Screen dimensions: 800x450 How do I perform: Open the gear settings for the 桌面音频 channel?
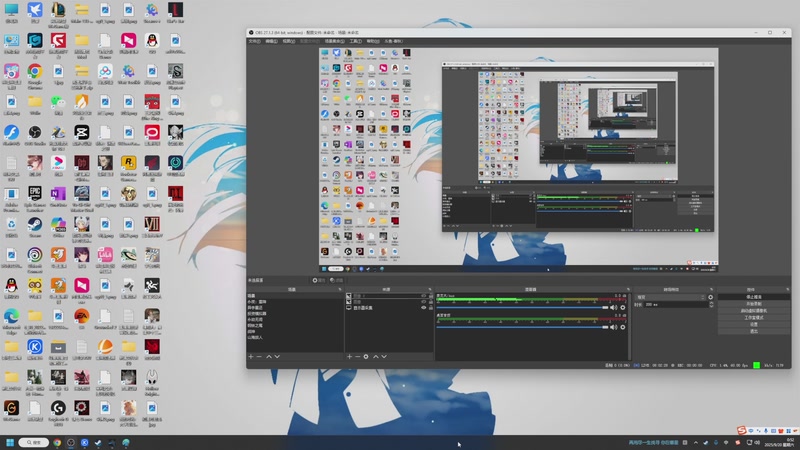pyautogui.click(x=622, y=327)
